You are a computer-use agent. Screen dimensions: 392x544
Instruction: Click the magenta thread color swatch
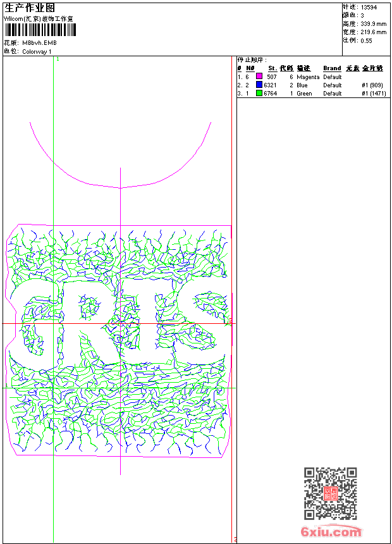[259, 77]
